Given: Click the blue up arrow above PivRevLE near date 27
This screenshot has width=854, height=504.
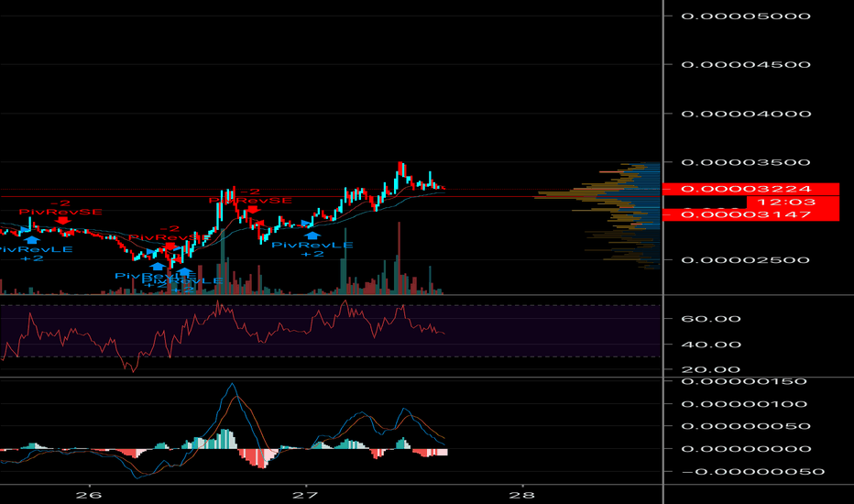Looking at the screenshot, I should click(x=312, y=236).
